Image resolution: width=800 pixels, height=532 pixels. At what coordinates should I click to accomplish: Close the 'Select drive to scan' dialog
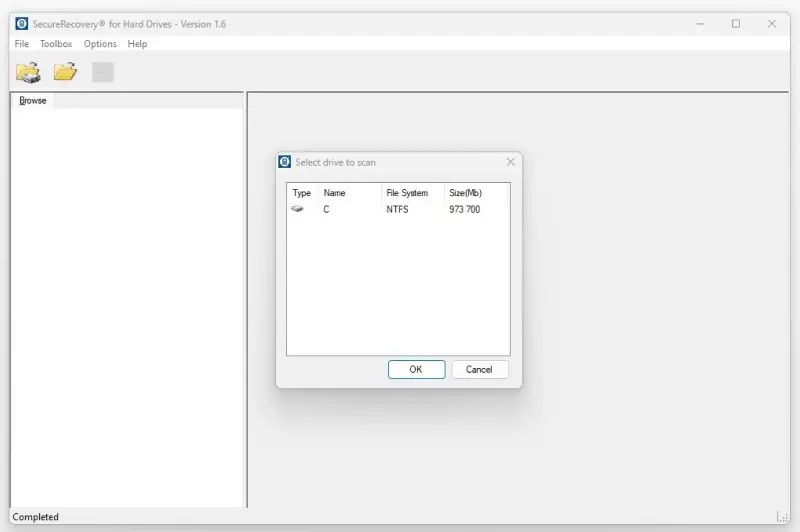pyautogui.click(x=510, y=162)
